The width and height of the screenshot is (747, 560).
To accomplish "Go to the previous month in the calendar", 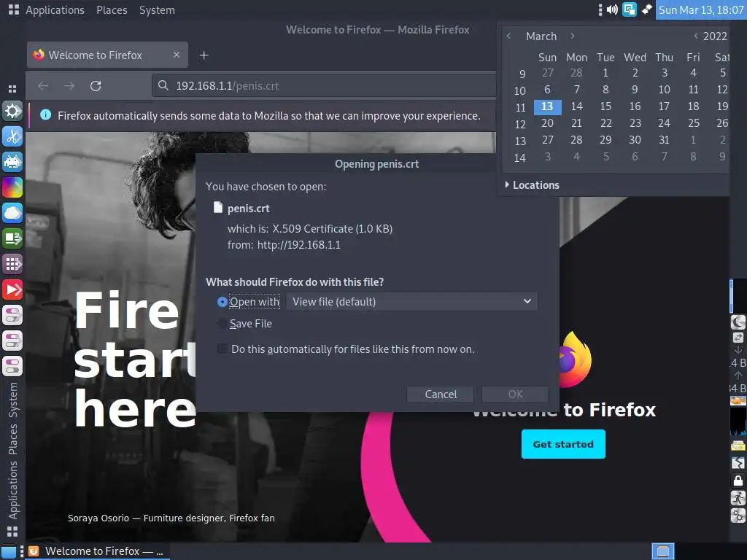I will pos(508,36).
